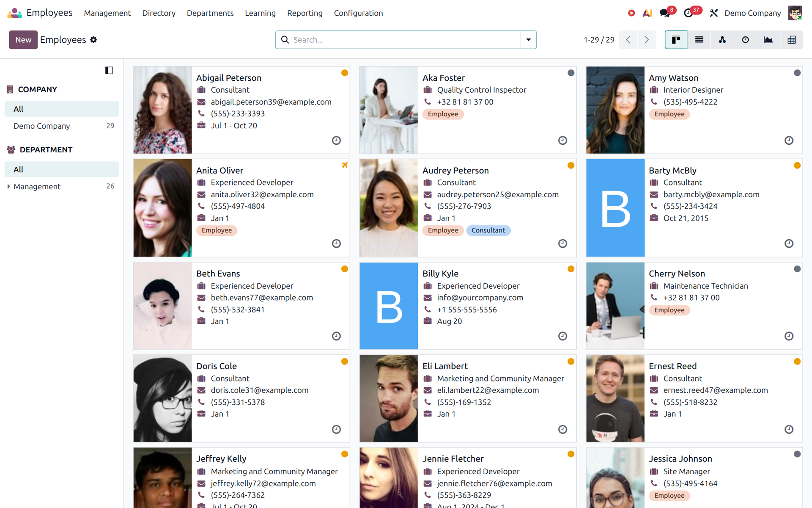Open Barty McBly's letter avatar
Viewport: 812px width, 508px height.
[x=615, y=208]
